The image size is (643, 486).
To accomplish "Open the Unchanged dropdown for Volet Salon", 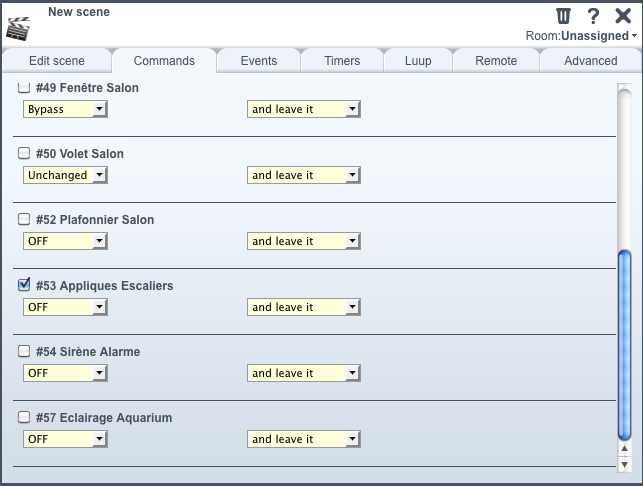I will pos(65,175).
